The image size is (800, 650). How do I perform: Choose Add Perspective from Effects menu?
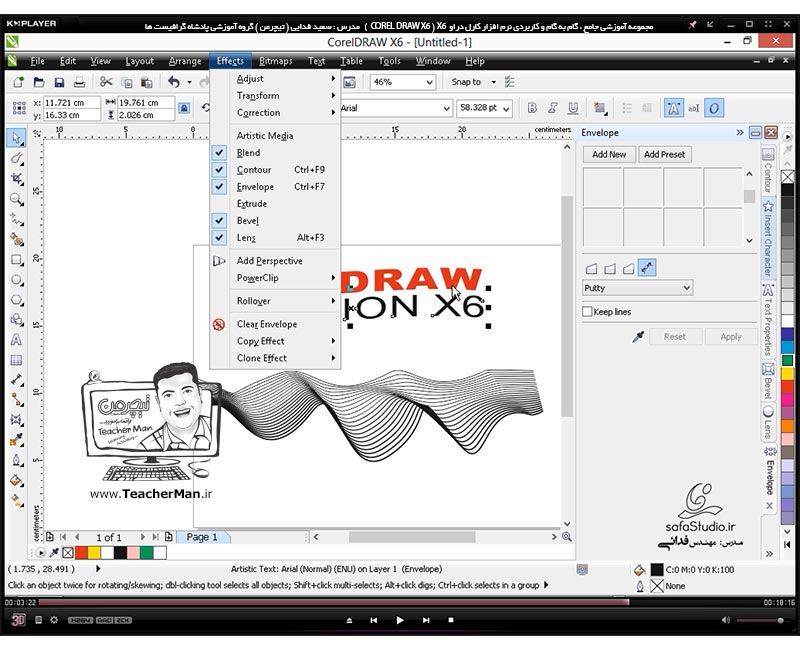pyautogui.click(x=276, y=261)
